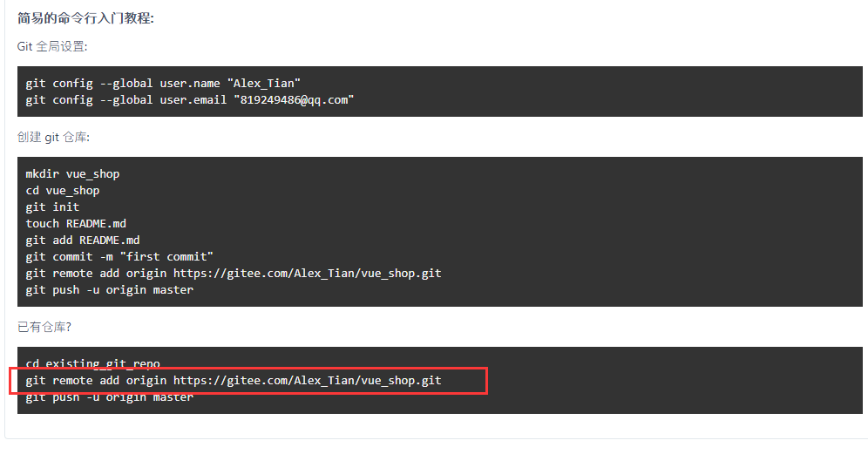Click the git config user.email command line
This screenshot has height=454, width=868.
point(189,100)
